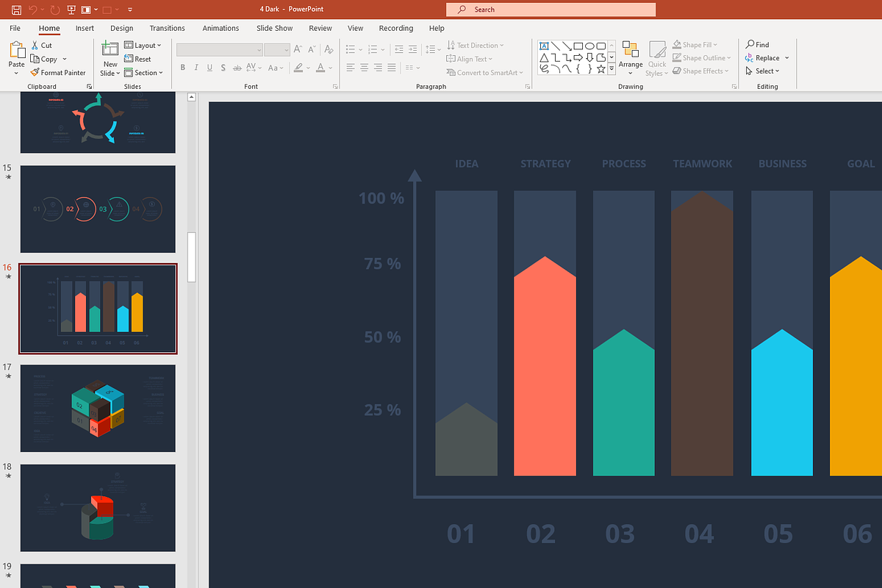The width and height of the screenshot is (882, 588).
Task: Select the 5-point star shape
Action: pos(600,69)
